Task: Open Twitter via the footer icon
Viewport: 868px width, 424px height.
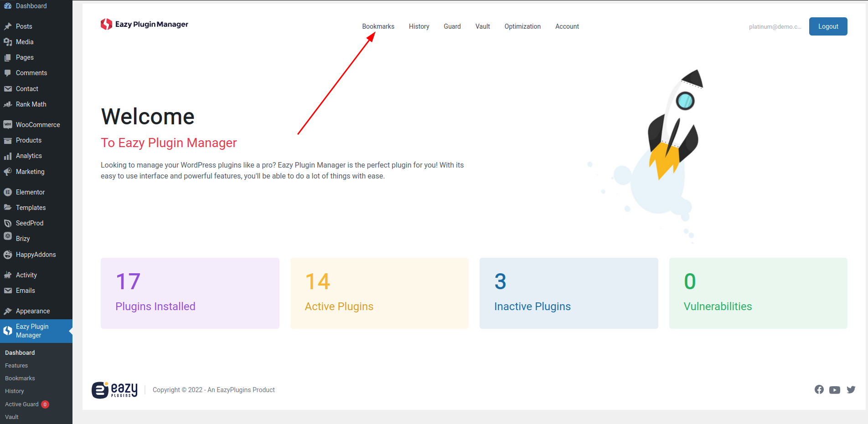Action: click(x=851, y=389)
